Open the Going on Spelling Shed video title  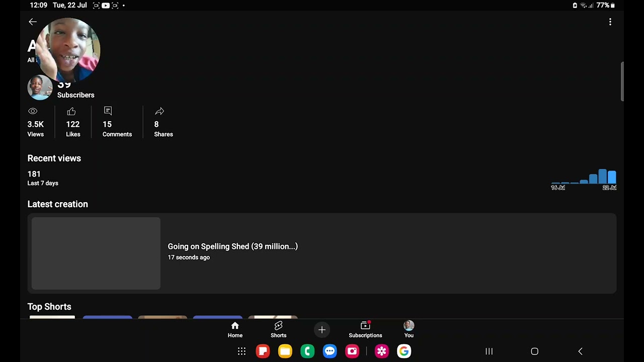(232, 246)
